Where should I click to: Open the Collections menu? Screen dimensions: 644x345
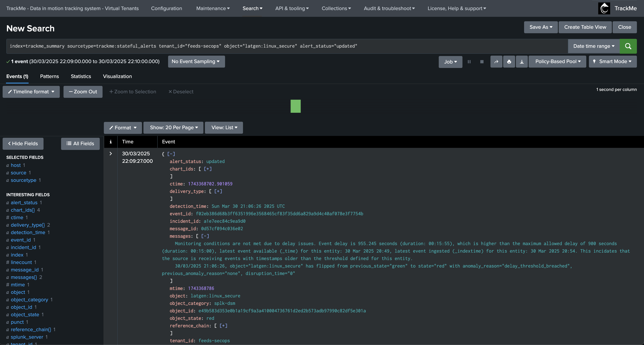tap(336, 8)
